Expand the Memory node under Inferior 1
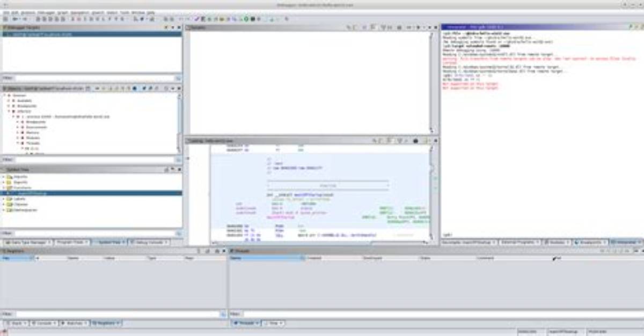The width and height of the screenshot is (644, 336). coord(18,132)
